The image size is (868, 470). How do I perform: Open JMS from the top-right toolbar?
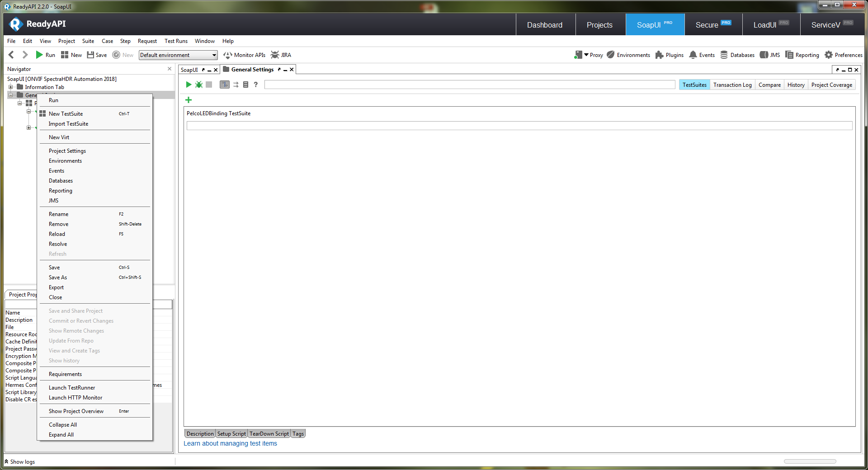770,55
